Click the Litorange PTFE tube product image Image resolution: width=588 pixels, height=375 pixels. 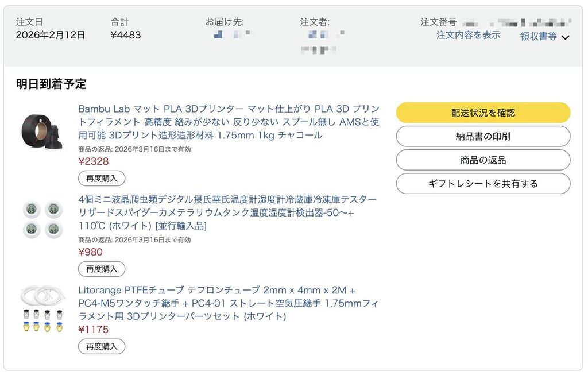click(42, 311)
